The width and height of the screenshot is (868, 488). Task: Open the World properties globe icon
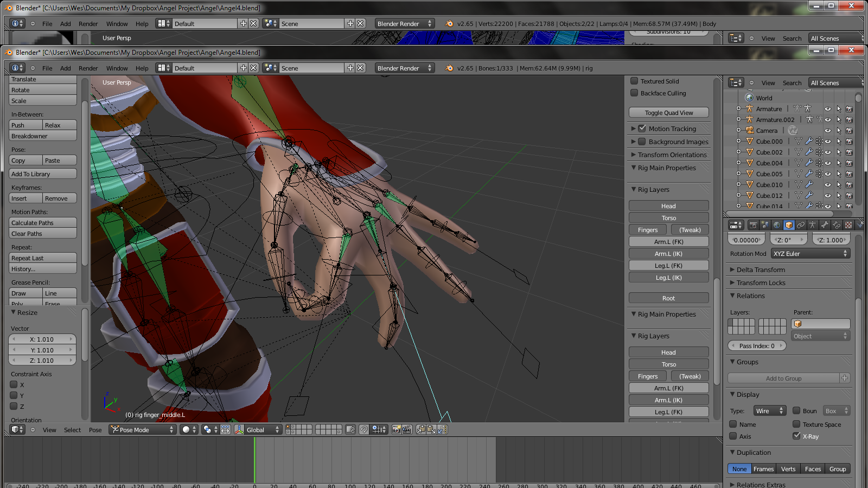777,225
